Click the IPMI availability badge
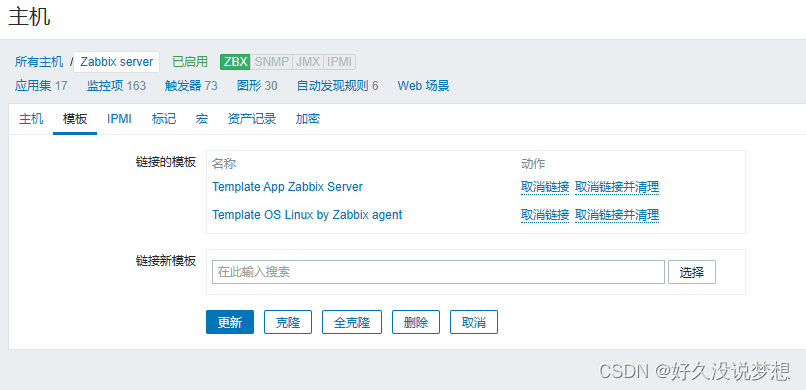This screenshot has height=390, width=806. (x=340, y=62)
